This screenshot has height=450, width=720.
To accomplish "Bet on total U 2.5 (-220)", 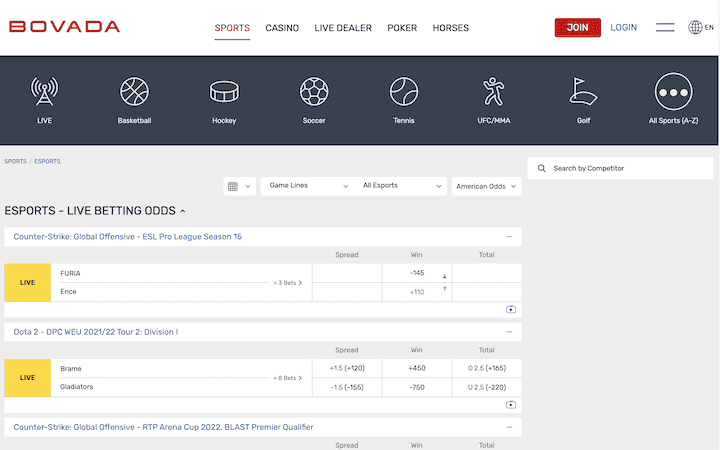I will pos(487,387).
